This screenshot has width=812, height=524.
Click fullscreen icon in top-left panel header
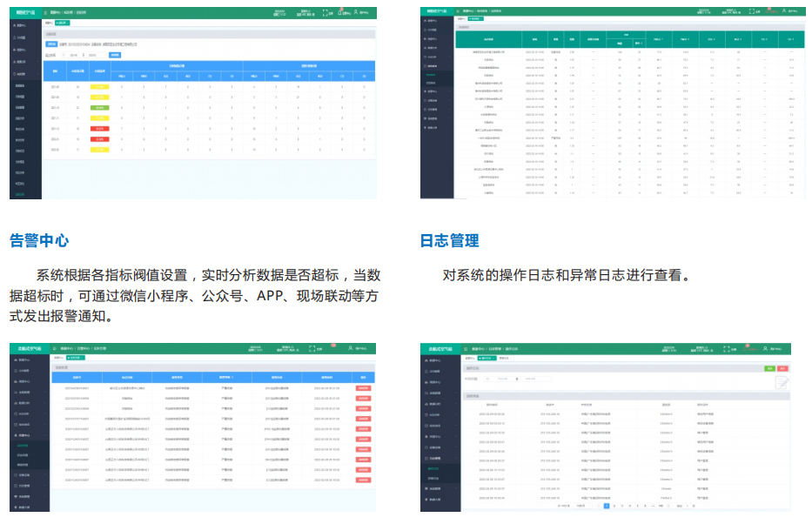(326, 13)
